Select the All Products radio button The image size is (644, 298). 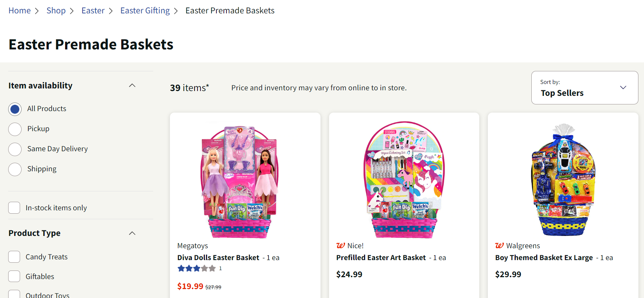pyautogui.click(x=15, y=109)
